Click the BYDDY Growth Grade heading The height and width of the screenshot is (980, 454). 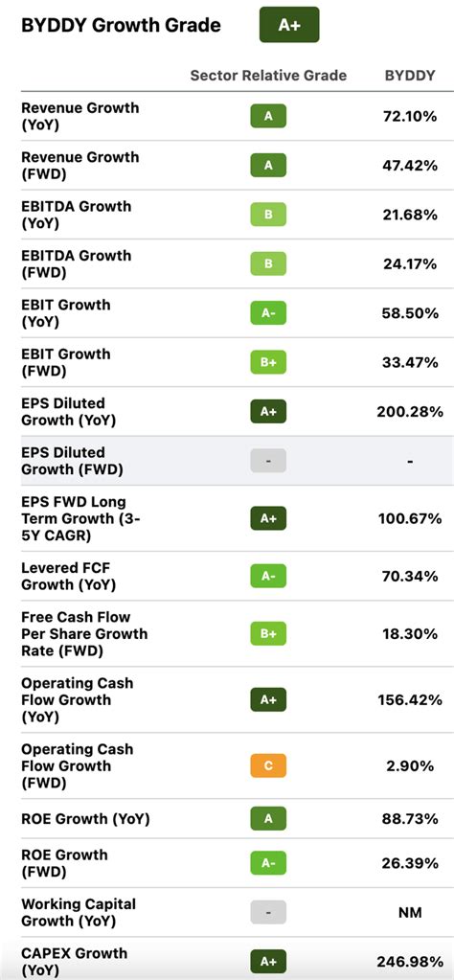(x=121, y=25)
